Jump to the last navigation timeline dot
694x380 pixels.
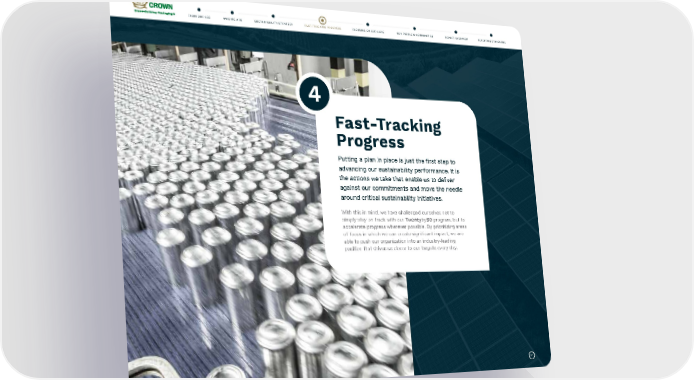[x=491, y=35]
